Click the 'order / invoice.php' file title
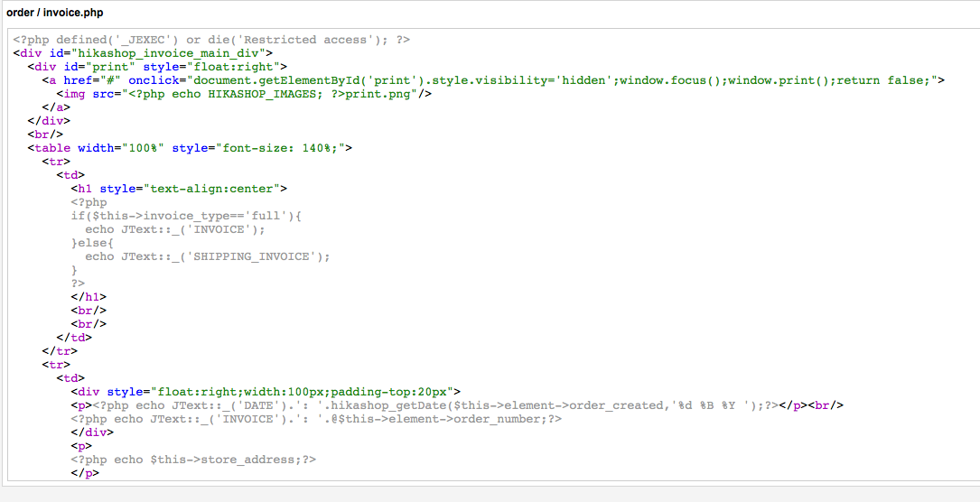The height and width of the screenshot is (502, 980). [55, 13]
